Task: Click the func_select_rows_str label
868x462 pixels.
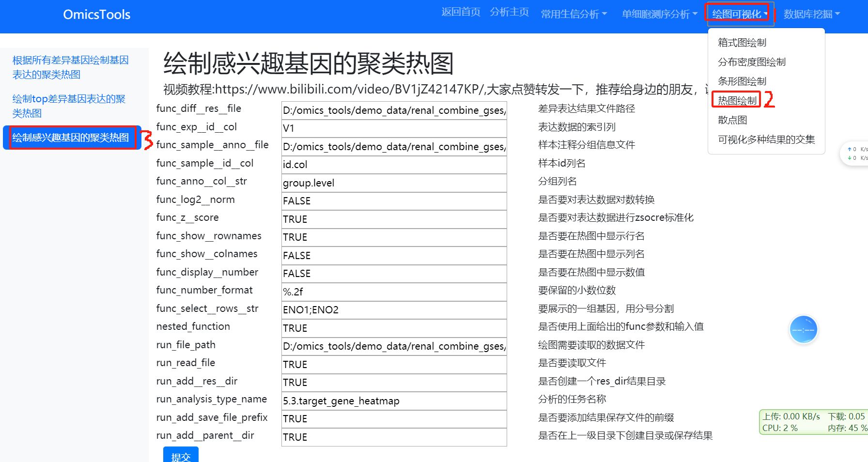Action: click(x=207, y=308)
